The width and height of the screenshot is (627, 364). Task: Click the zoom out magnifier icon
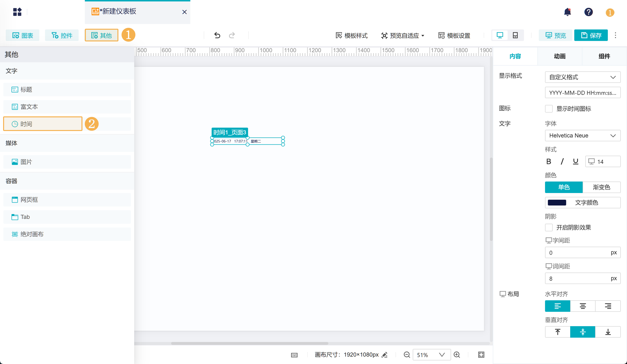(406, 355)
